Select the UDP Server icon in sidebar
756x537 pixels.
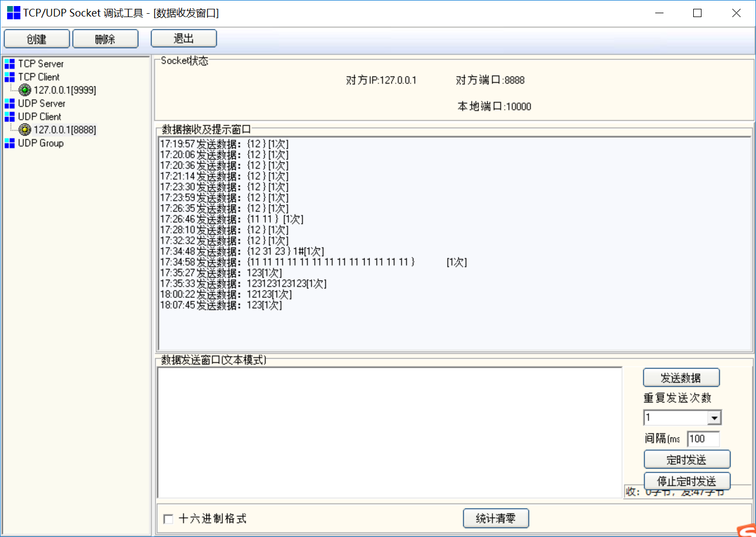[9, 103]
